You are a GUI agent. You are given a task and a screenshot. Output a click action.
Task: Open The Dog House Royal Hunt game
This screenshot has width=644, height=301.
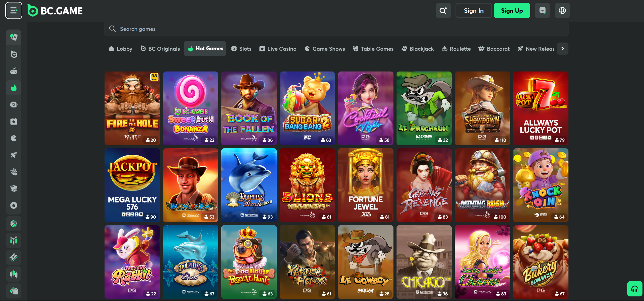click(249, 262)
